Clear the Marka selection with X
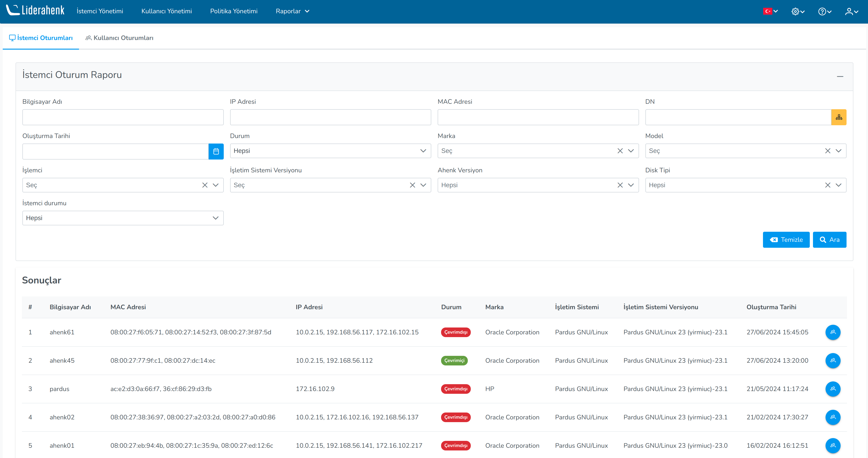Screen dimensions: 868x458 (x=620, y=151)
